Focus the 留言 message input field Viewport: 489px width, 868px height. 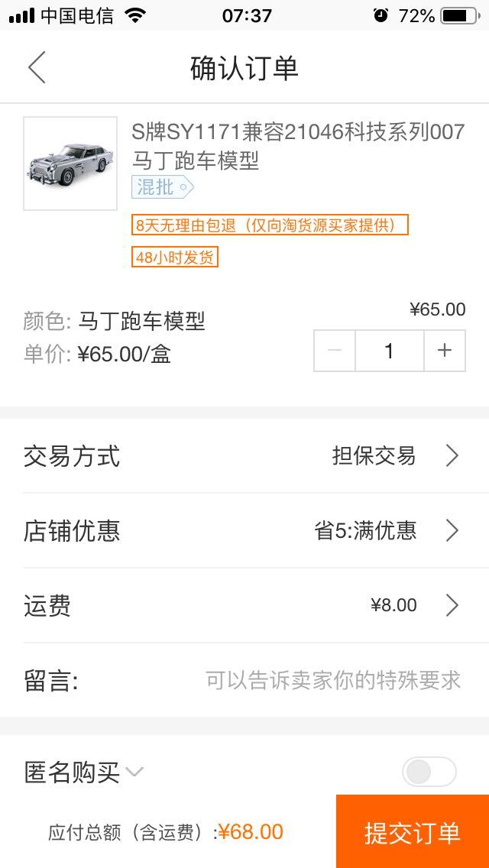point(244,680)
